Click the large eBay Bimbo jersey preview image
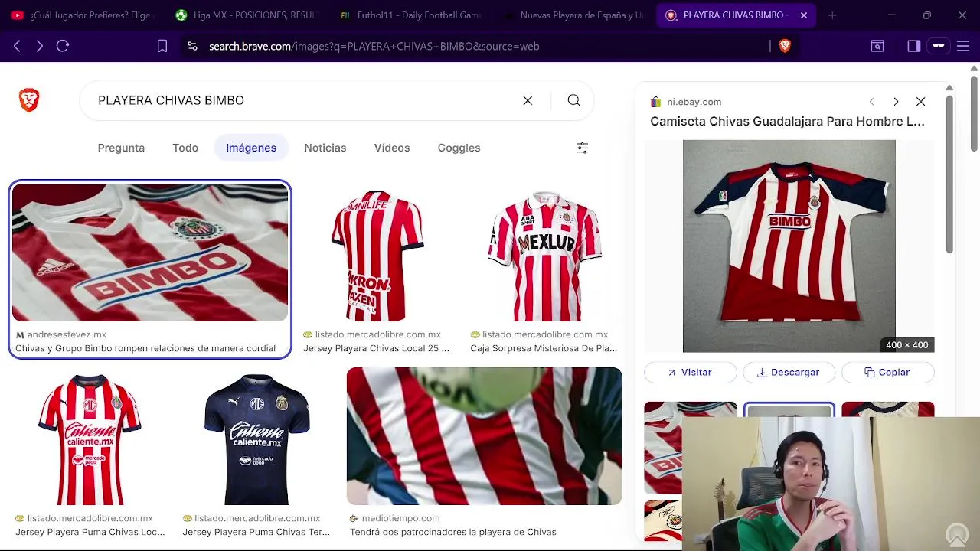 789,246
